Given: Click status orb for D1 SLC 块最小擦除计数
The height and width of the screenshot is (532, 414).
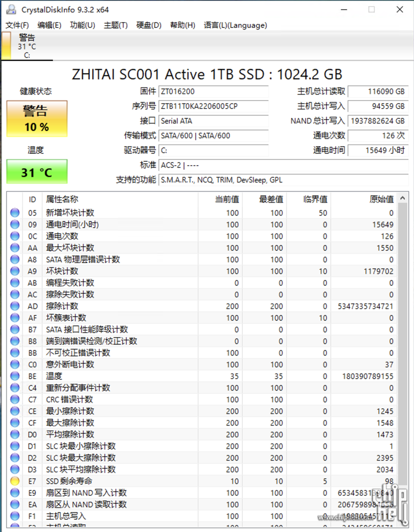Looking at the screenshot, I should [x=15, y=446].
